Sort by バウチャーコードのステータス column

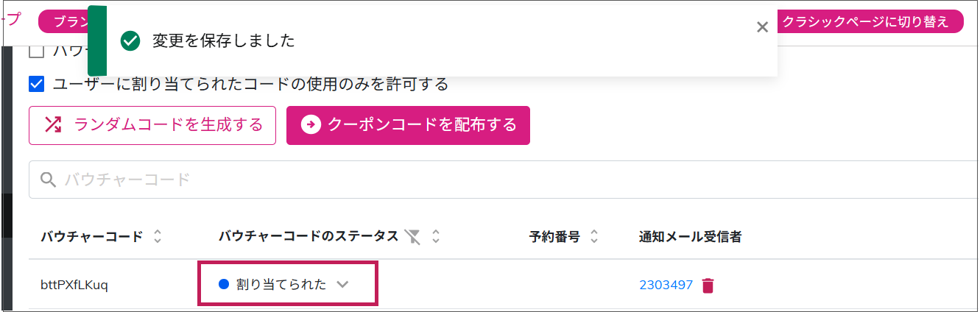(x=436, y=237)
